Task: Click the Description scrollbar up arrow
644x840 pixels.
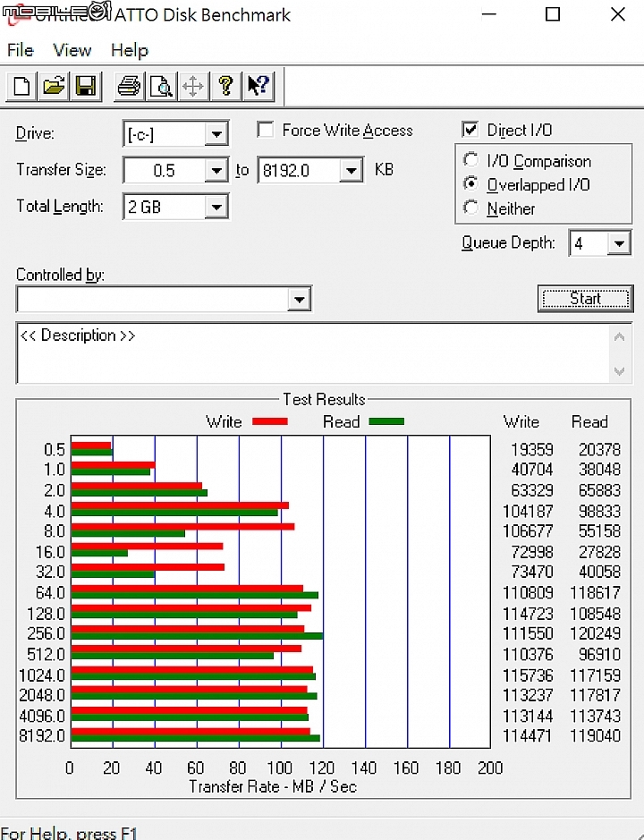Action: point(619,337)
